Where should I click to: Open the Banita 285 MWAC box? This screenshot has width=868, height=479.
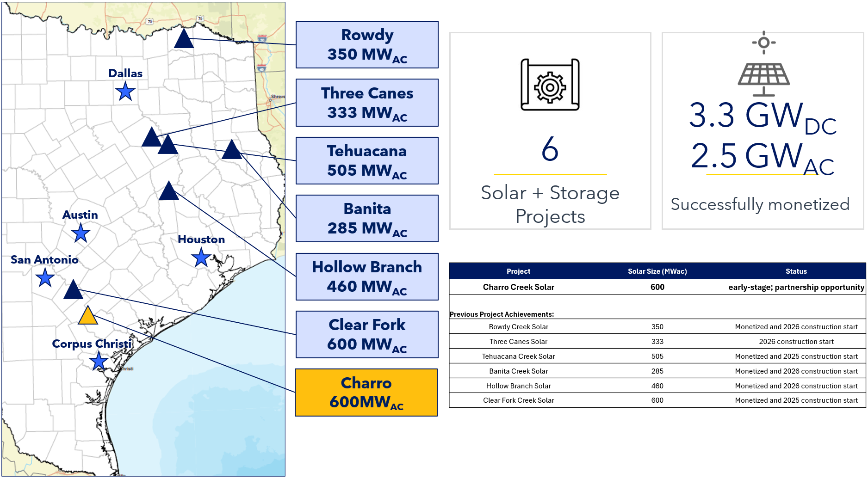[x=367, y=218]
